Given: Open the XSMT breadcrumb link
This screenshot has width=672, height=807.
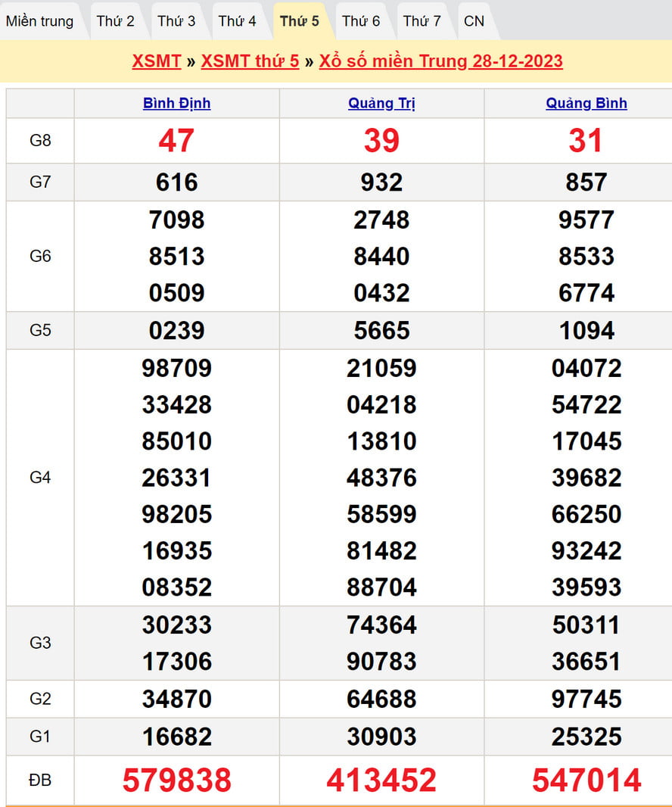Looking at the screenshot, I should pyautogui.click(x=156, y=61).
